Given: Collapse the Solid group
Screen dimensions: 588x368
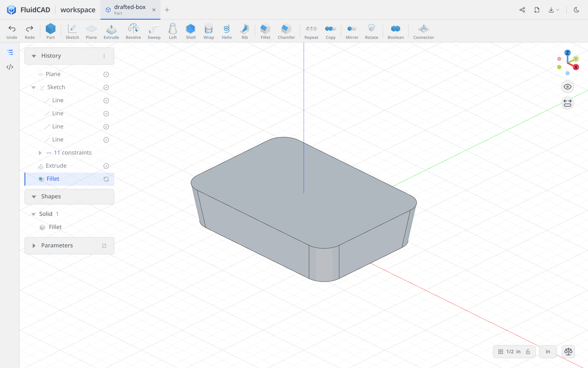Looking at the screenshot, I should [x=33, y=214].
